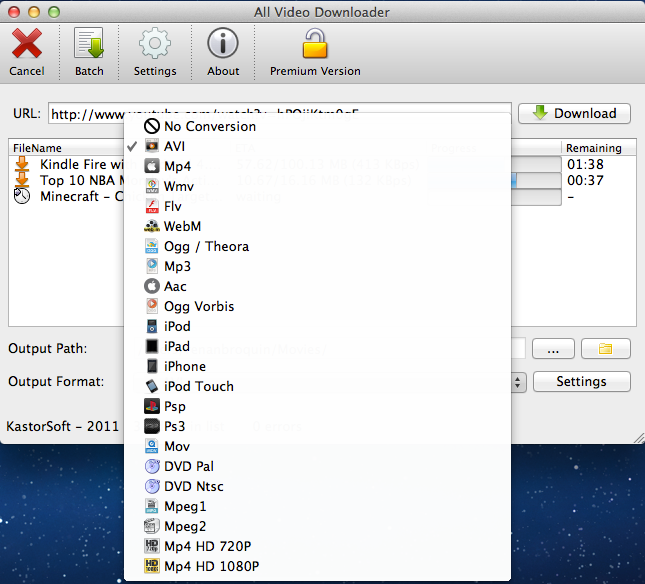This screenshot has width=645, height=584.
Task: Click the Mp3 audio format icon
Action: coord(152,266)
